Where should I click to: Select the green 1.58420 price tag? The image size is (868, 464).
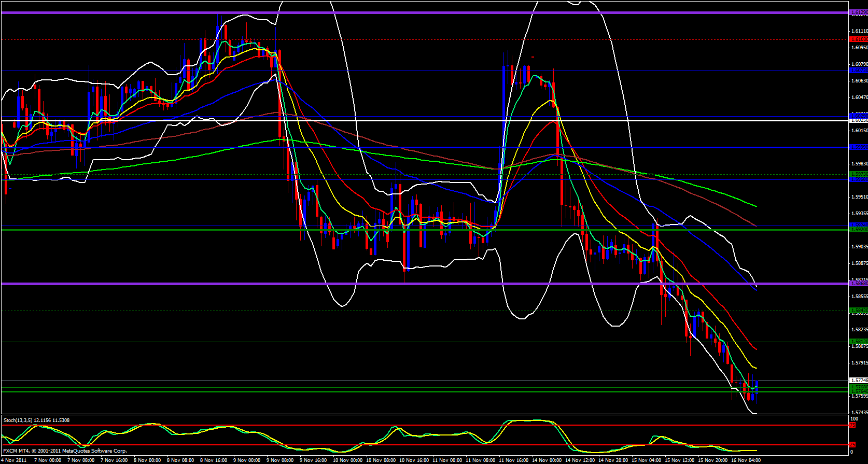pyautogui.click(x=858, y=311)
